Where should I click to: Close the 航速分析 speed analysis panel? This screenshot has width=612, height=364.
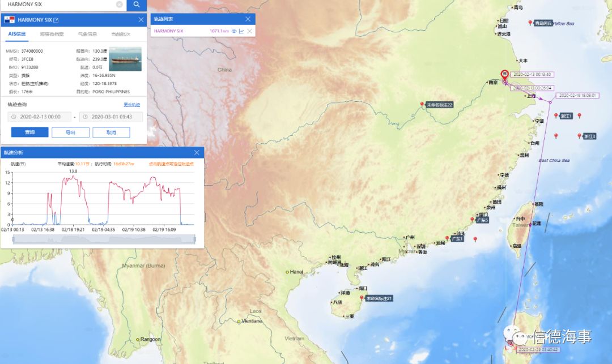[197, 153]
